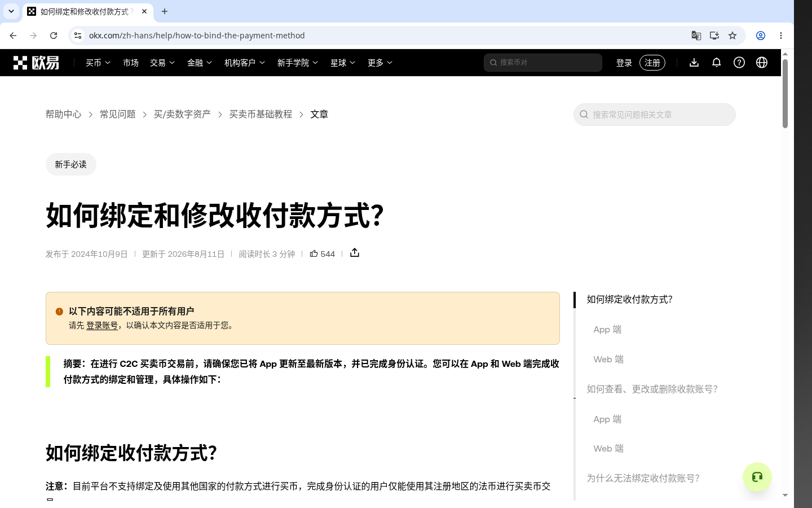The width and height of the screenshot is (812, 508).
Task: Go to 常见问题 breadcrumb
Action: point(118,114)
